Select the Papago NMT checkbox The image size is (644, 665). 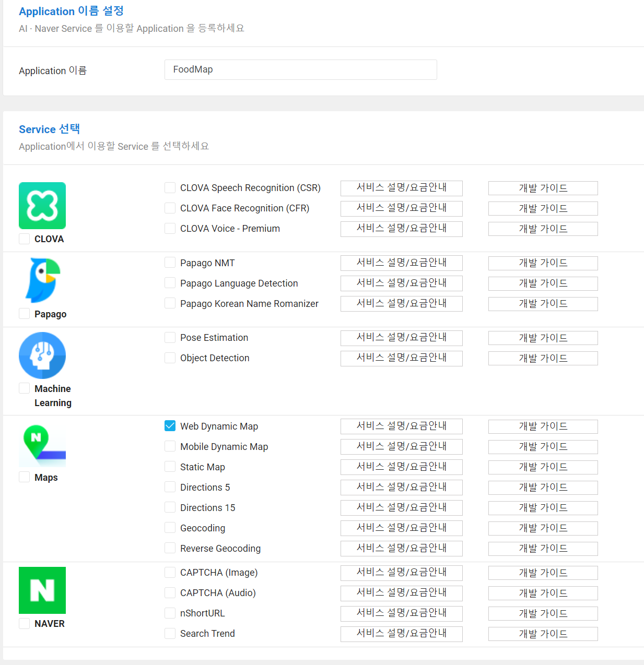[170, 263]
